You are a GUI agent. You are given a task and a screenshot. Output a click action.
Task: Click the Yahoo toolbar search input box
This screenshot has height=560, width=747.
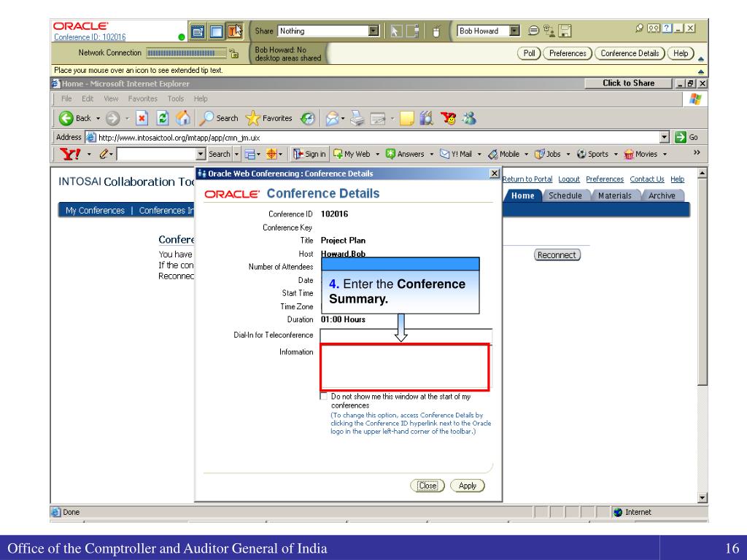click(x=157, y=154)
